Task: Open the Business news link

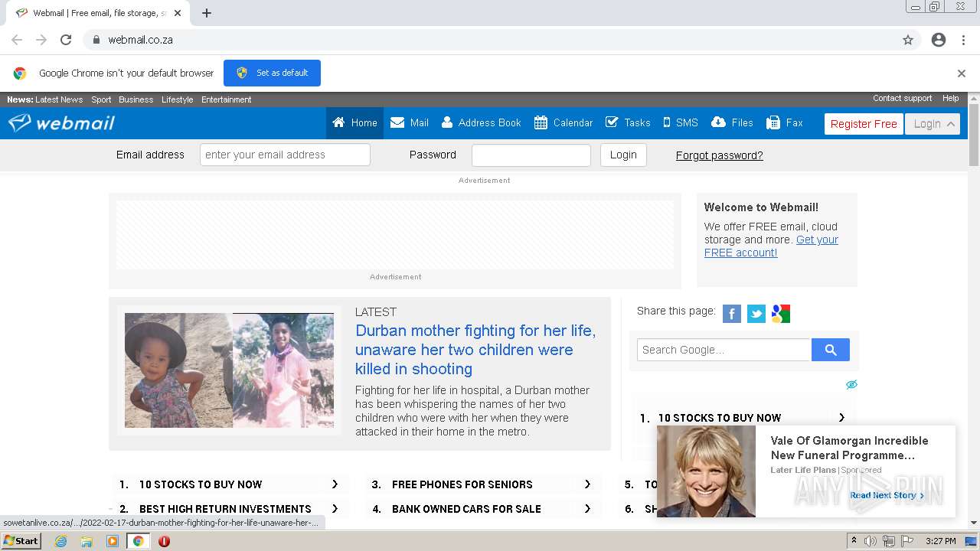Action: point(136,99)
